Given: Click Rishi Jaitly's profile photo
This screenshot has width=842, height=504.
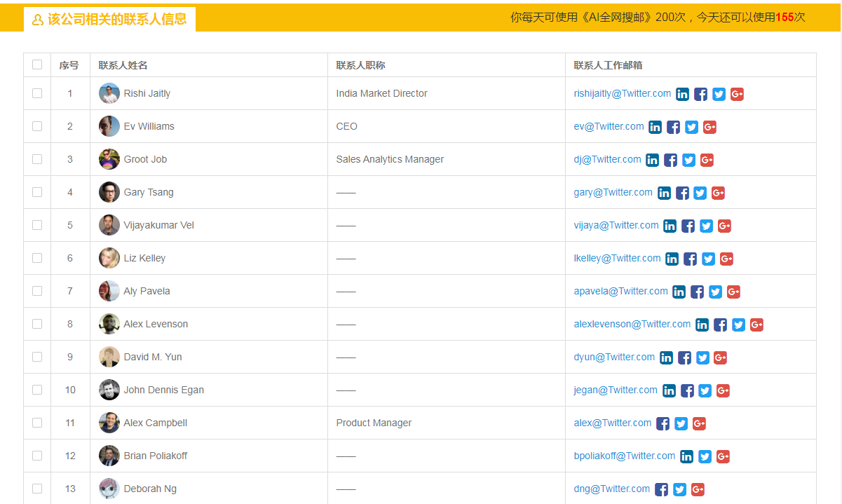Looking at the screenshot, I should point(109,93).
